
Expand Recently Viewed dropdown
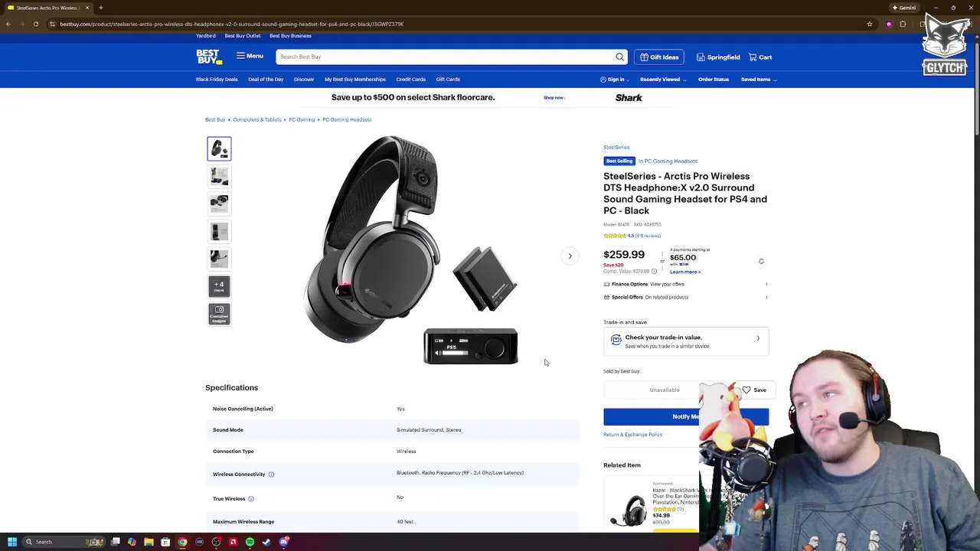coord(663,80)
